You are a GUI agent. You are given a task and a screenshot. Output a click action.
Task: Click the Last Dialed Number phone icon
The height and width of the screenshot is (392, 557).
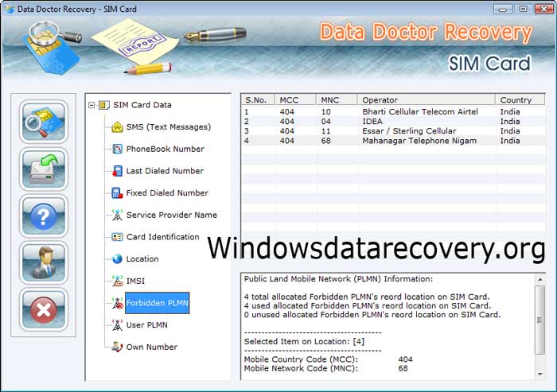pyautogui.click(x=117, y=171)
